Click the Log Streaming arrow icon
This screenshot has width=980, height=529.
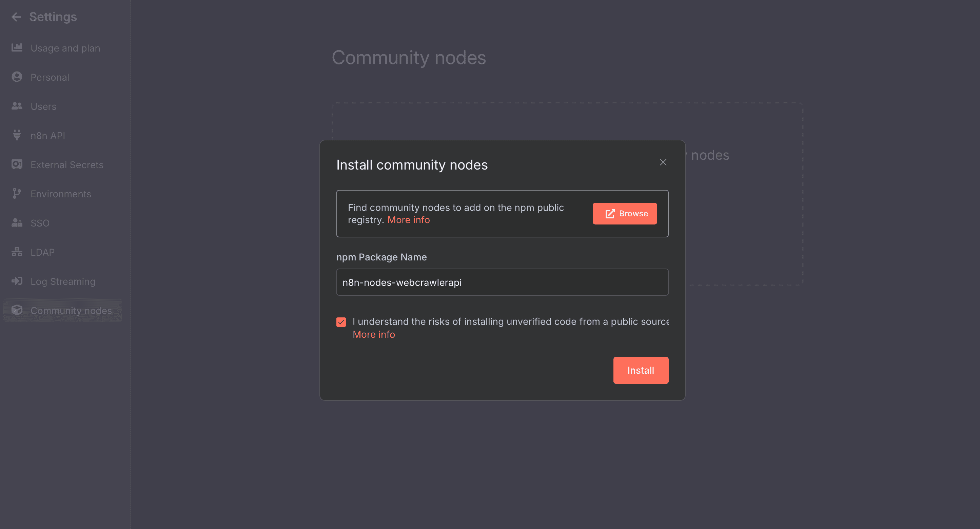tap(17, 281)
